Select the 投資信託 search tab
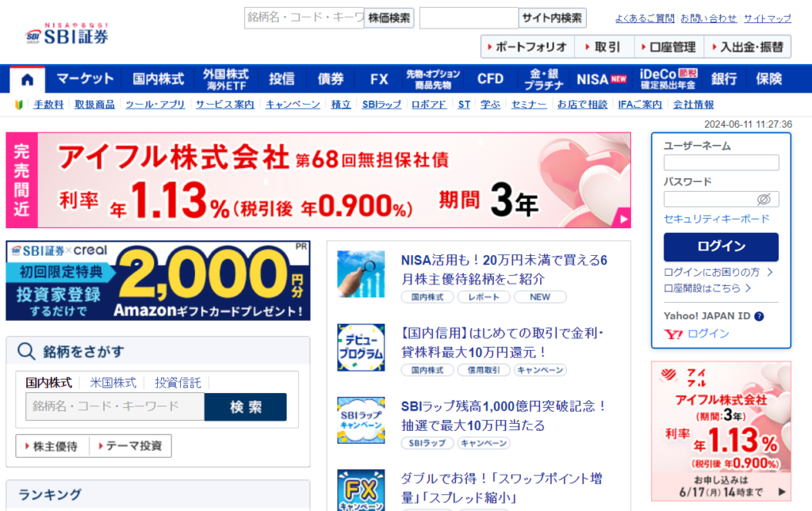 tap(178, 383)
